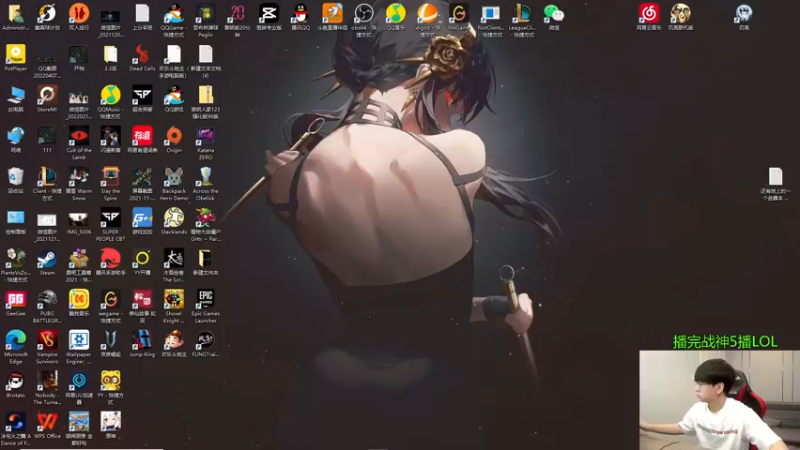The width and height of the screenshot is (800, 450).
Task: Launch the YY开播 yellow ring icon
Action: coord(142,259)
